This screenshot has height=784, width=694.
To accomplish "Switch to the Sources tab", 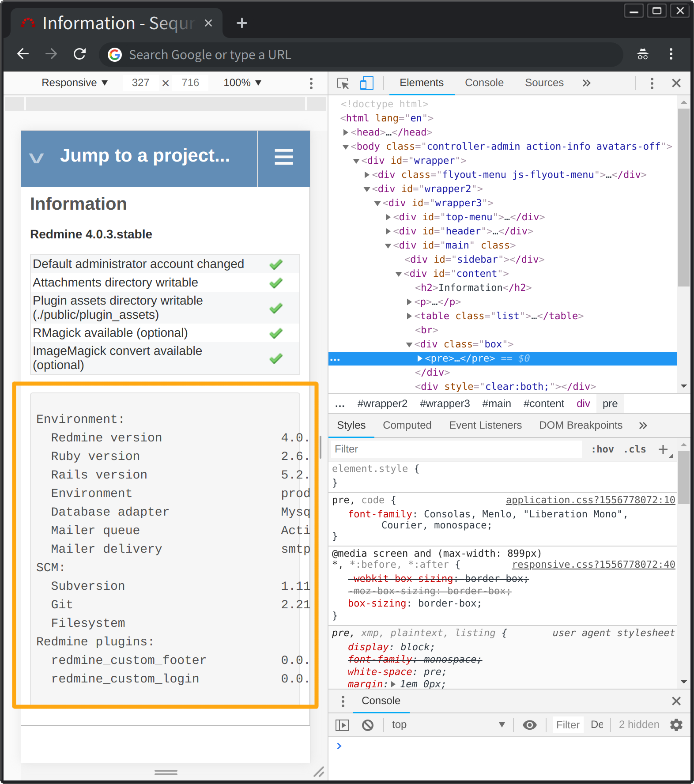I will pyautogui.click(x=544, y=83).
